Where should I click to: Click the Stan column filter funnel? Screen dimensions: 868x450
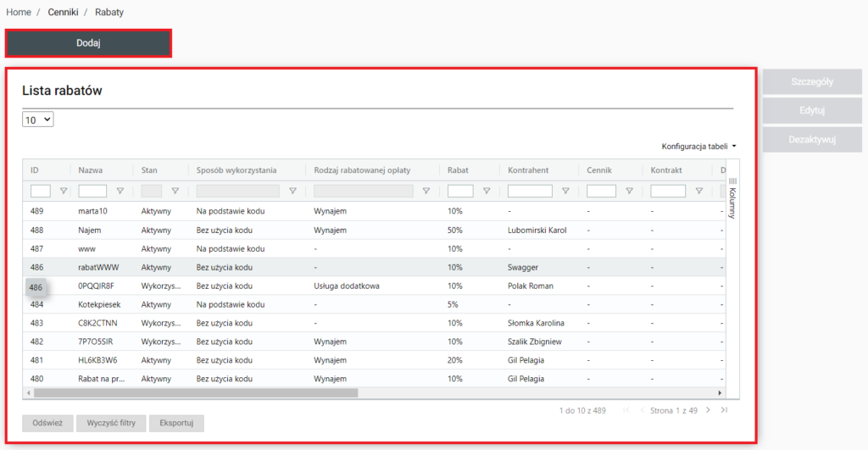(x=175, y=192)
